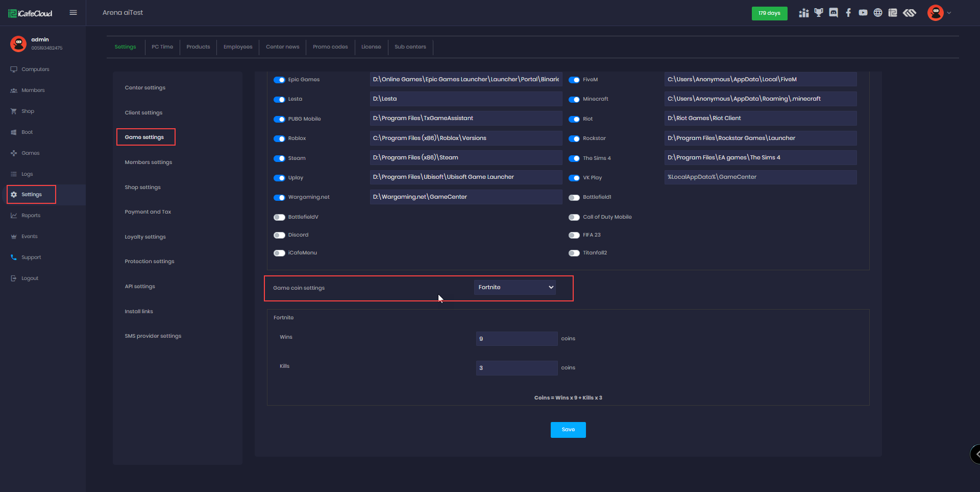Click the green 179 days button
The height and width of the screenshot is (492, 980).
pos(769,13)
